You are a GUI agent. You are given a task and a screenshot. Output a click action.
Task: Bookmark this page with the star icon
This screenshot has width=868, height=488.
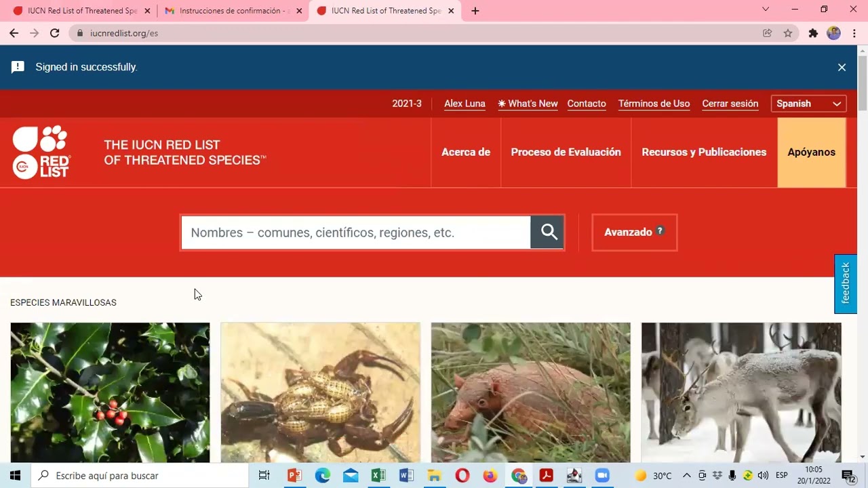788,33
